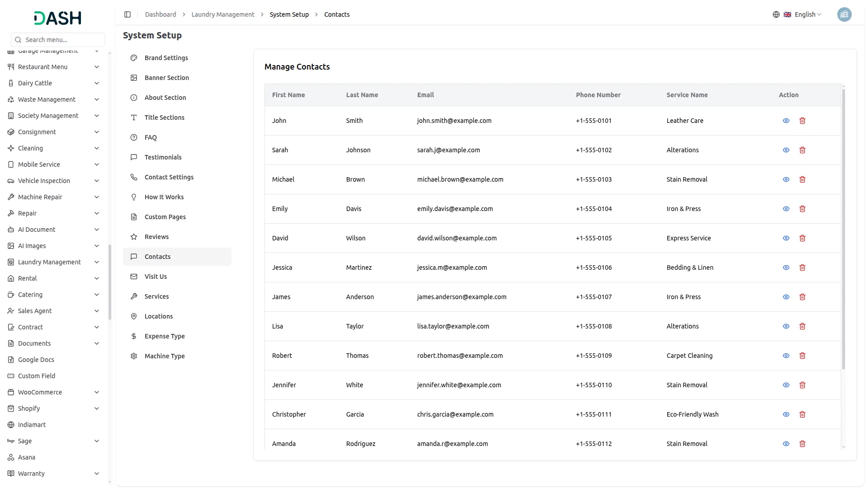Open the user avatar menu
The height and width of the screenshot is (488, 868).
844,14
